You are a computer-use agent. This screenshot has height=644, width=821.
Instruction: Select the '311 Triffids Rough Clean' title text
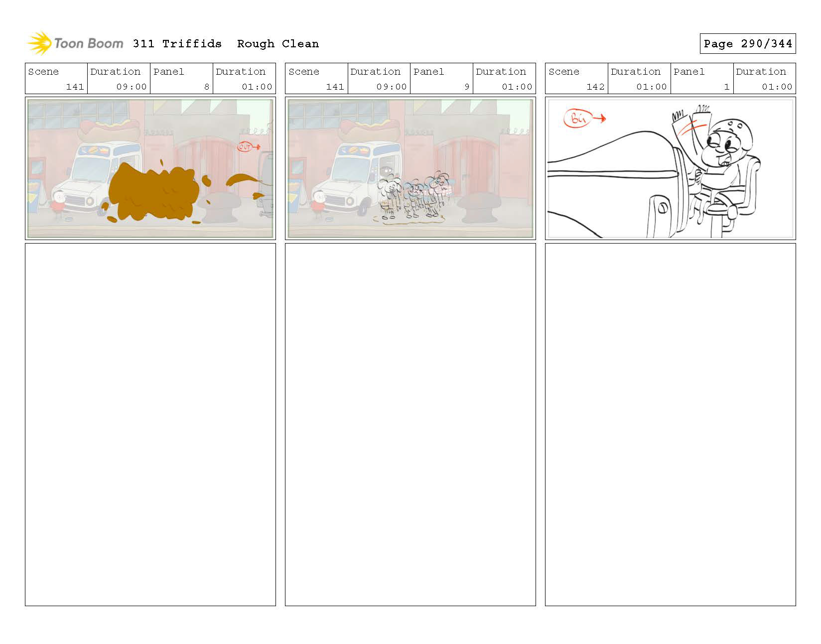coord(226,44)
